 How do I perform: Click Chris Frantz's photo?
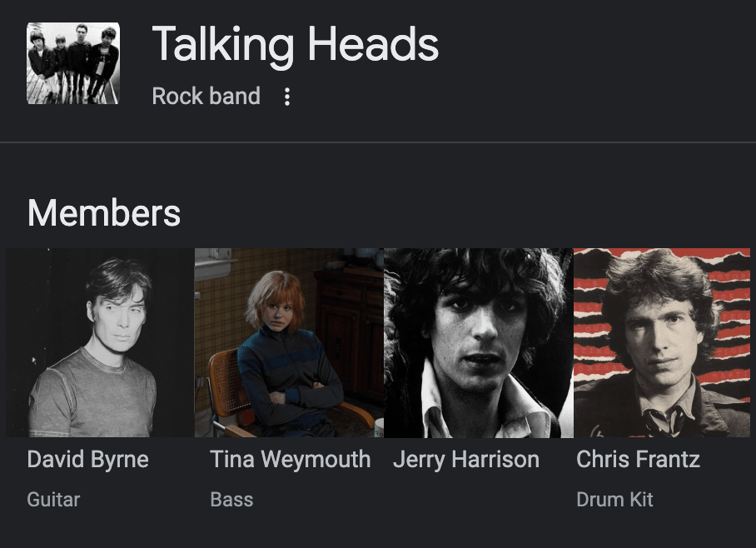point(664,341)
